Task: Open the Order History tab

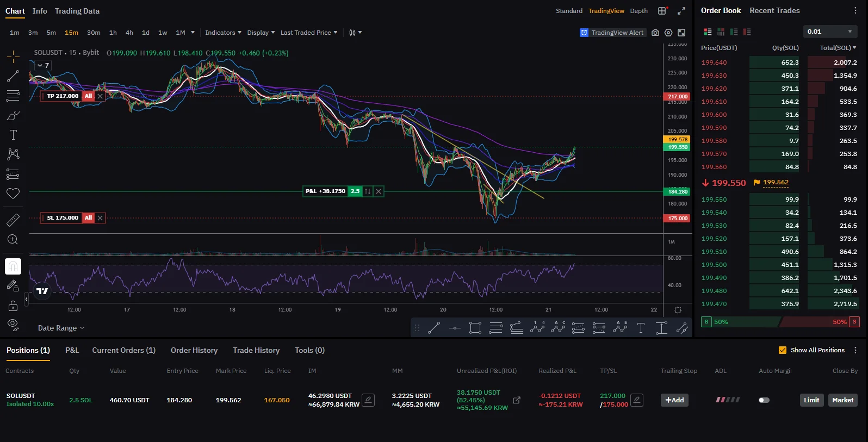Action: click(x=194, y=350)
